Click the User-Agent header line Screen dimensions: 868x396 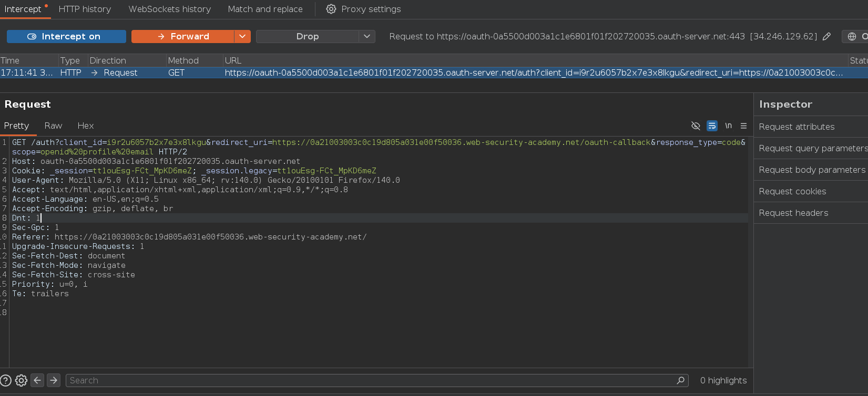[206, 180]
